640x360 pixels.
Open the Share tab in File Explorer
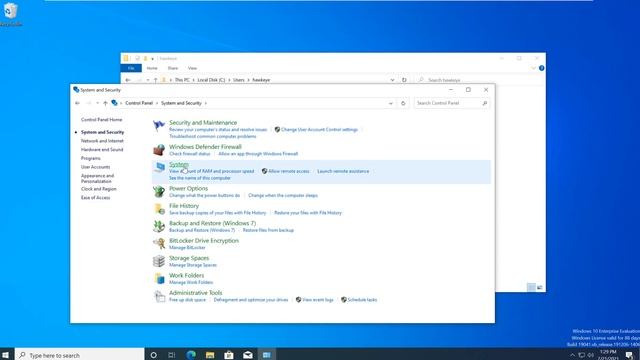click(x=173, y=68)
